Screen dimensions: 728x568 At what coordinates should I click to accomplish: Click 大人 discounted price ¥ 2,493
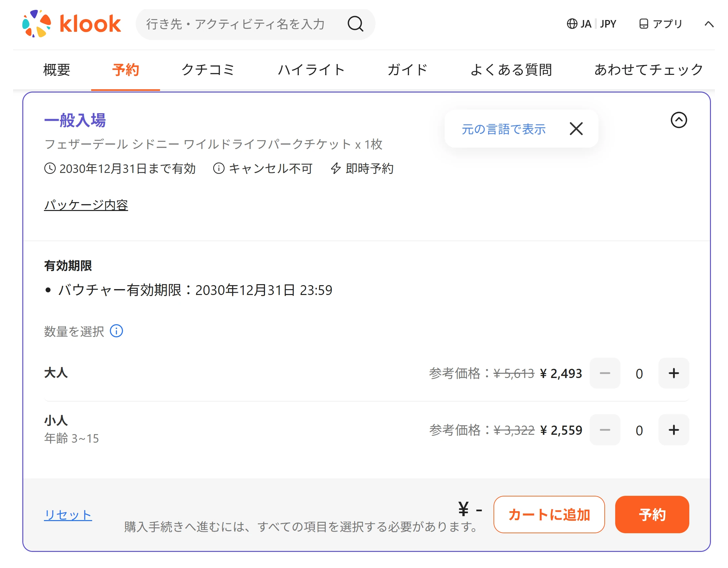point(561,373)
